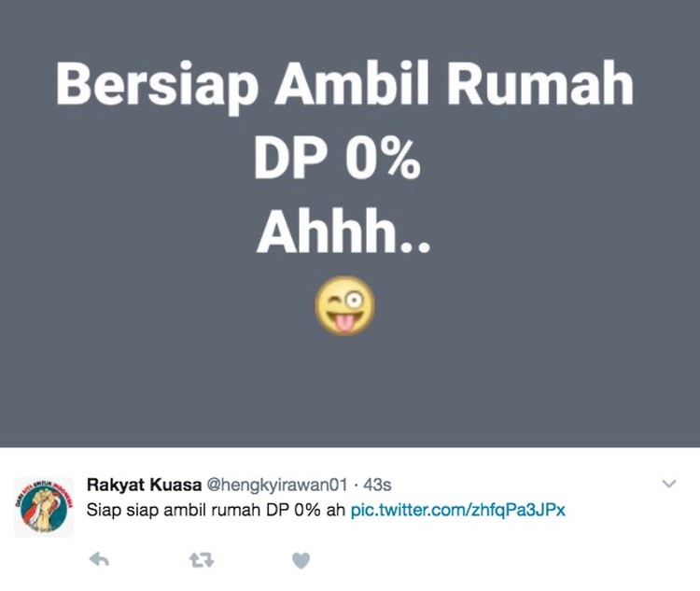Open the Rakyat Kuasa profile avatar
This screenshot has height=591, width=700.
(44, 507)
